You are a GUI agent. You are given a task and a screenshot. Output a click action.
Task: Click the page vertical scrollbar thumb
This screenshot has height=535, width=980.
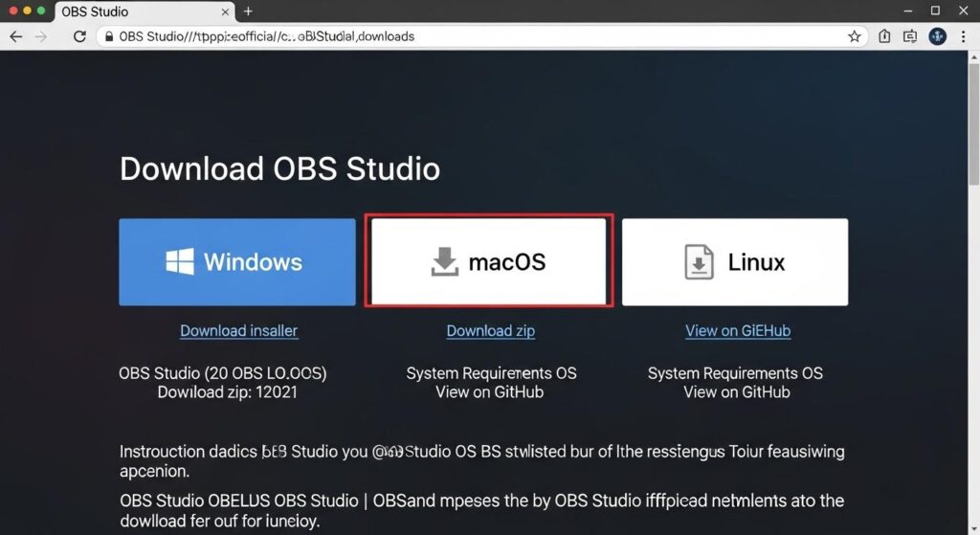973,123
